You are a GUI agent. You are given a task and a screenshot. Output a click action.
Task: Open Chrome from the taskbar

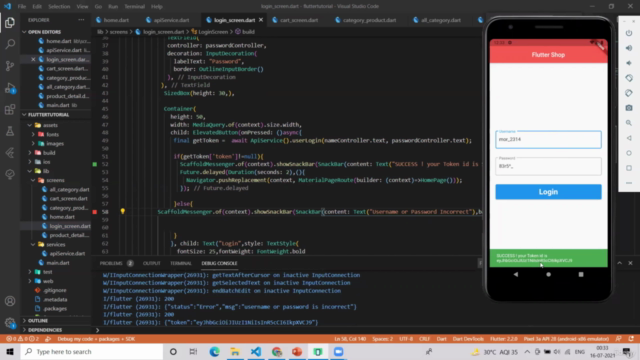pos(277,351)
